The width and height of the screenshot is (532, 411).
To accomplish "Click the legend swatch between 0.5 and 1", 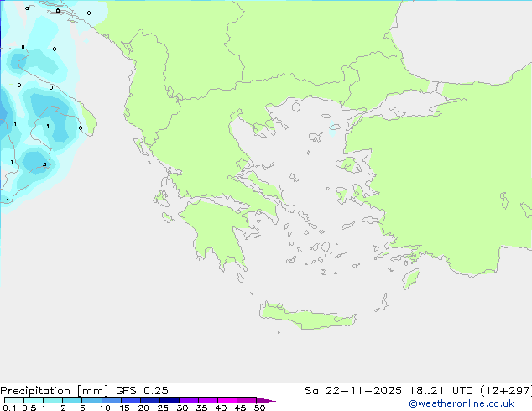I will click(34, 400).
